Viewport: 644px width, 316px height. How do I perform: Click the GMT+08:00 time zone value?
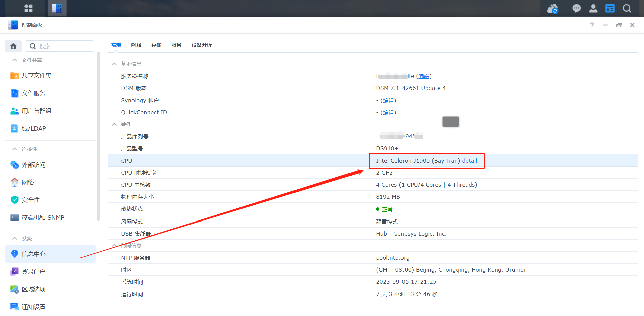click(x=450, y=270)
